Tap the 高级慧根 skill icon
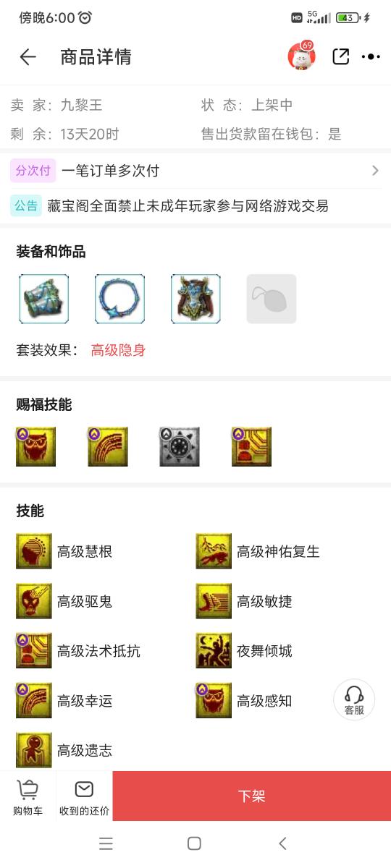The width and height of the screenshot is (391, 868). point(34,552)
